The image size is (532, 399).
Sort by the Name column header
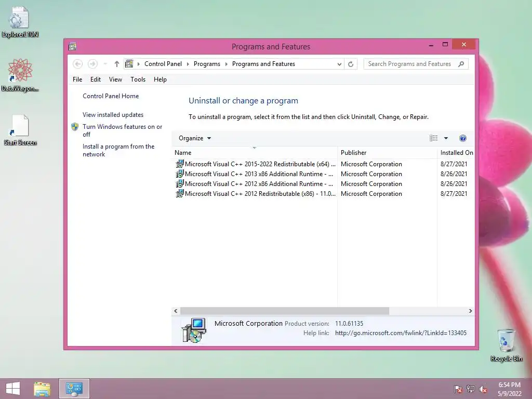pos(255,153)
